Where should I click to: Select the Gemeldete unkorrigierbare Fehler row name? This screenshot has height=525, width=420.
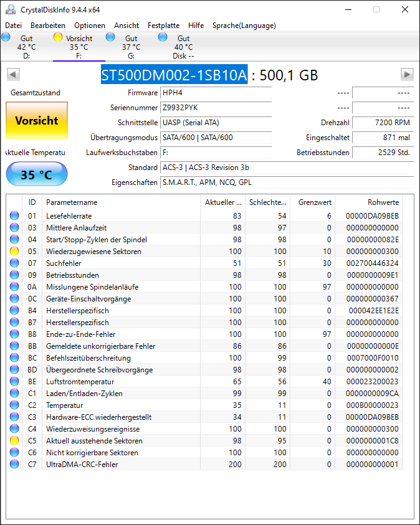(x=100, y=346)
